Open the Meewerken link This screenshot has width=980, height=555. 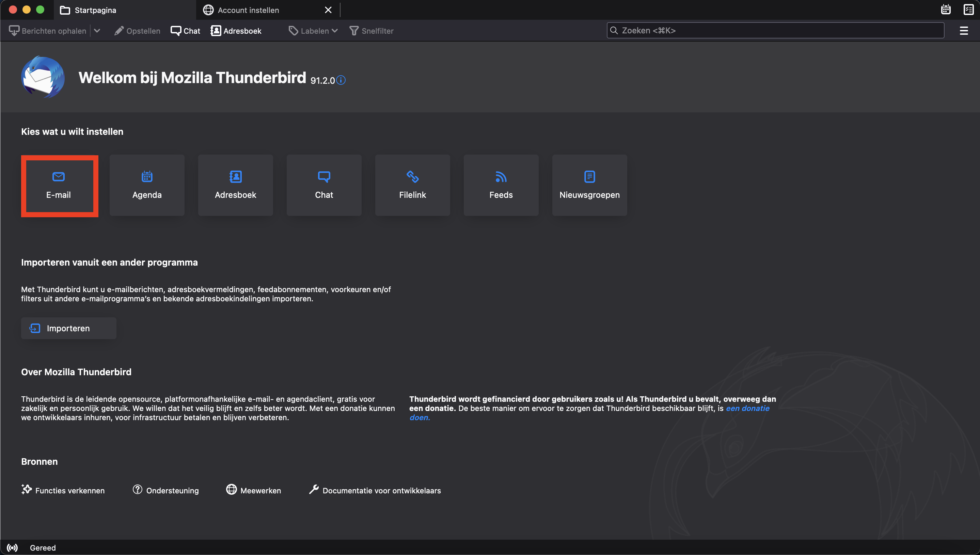coord(253,490)
